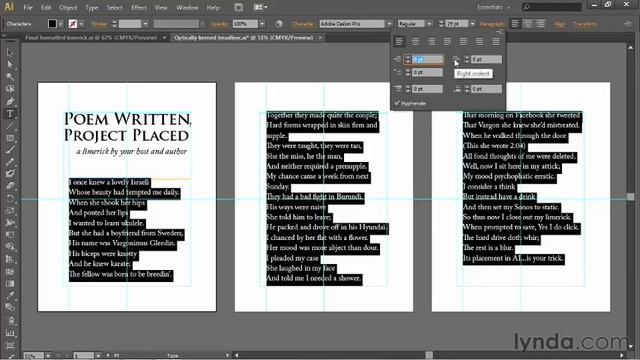Image resolution: width=640 pixels, height=360 pixels.
Task: Open the opacity percentage dropdown
Action: [x=262, y=24]
